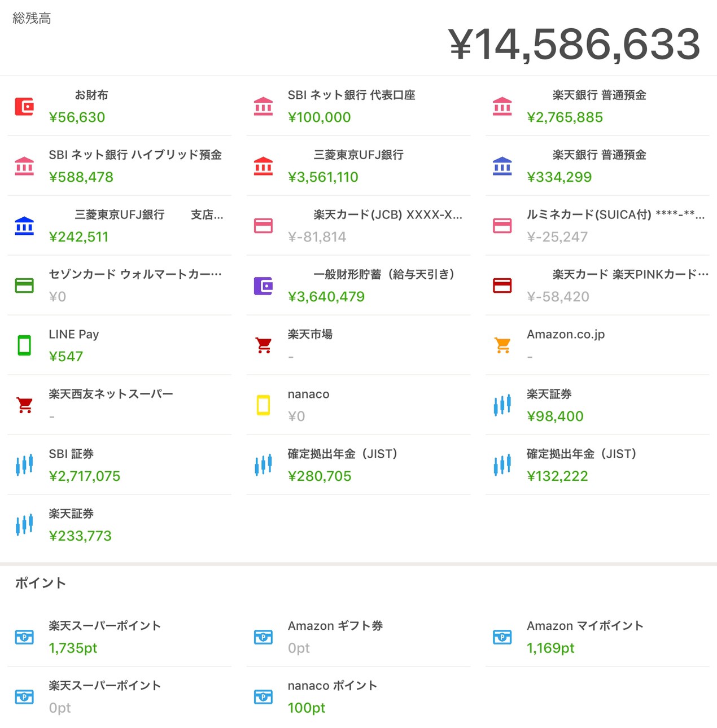Select the ¥242,511 balance amount
This screenshot has height=728, width=717.
coord(79,237)
